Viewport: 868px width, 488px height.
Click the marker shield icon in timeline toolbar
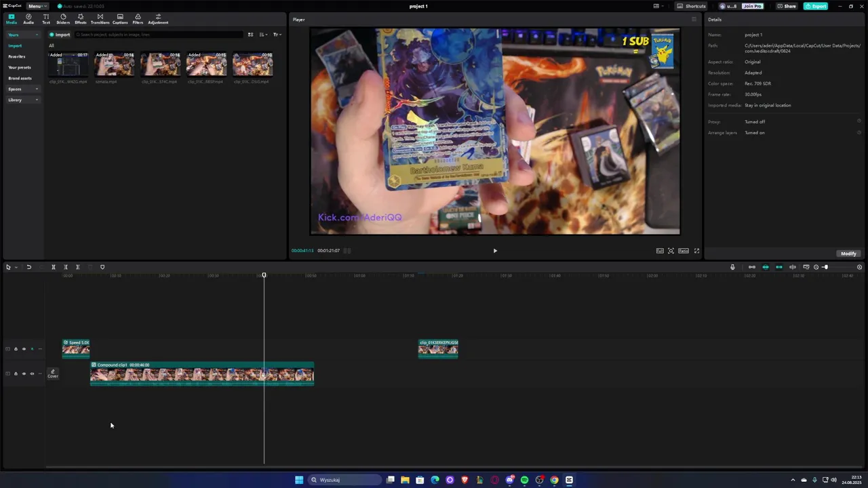pos(102,267)
